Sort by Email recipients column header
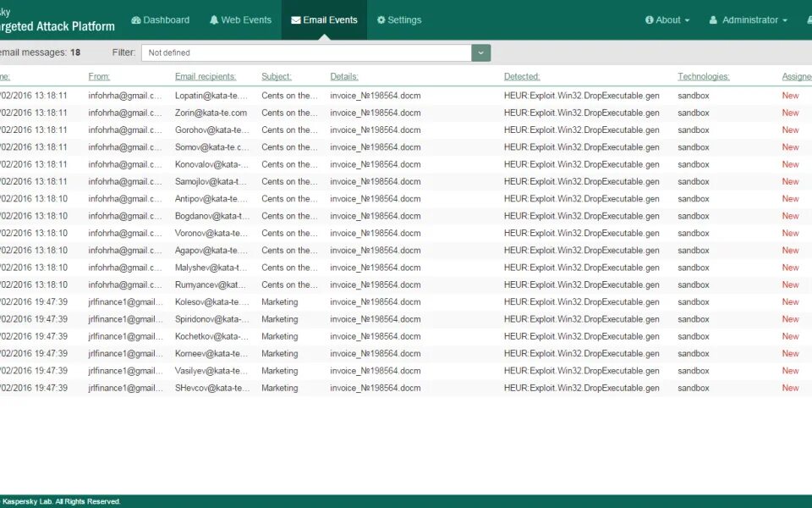Image resolution: width=812 pixels, height=508 pixels. pos(206,76)
